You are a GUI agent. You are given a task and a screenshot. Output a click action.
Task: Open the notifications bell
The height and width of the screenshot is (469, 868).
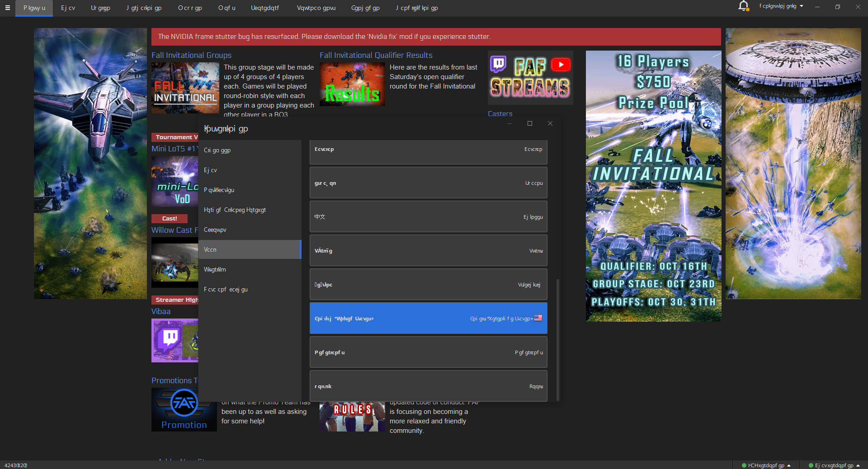tap(743, 6)
